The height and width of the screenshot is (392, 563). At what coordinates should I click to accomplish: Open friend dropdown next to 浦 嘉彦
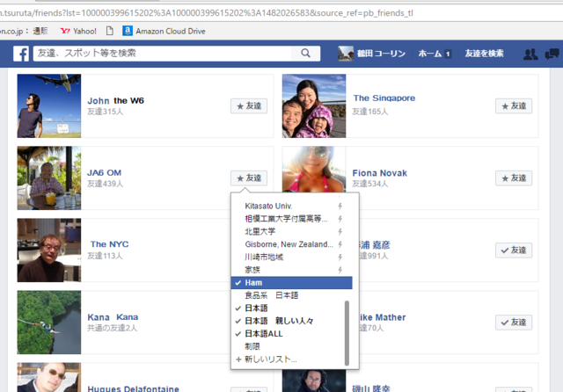(514, 250)
